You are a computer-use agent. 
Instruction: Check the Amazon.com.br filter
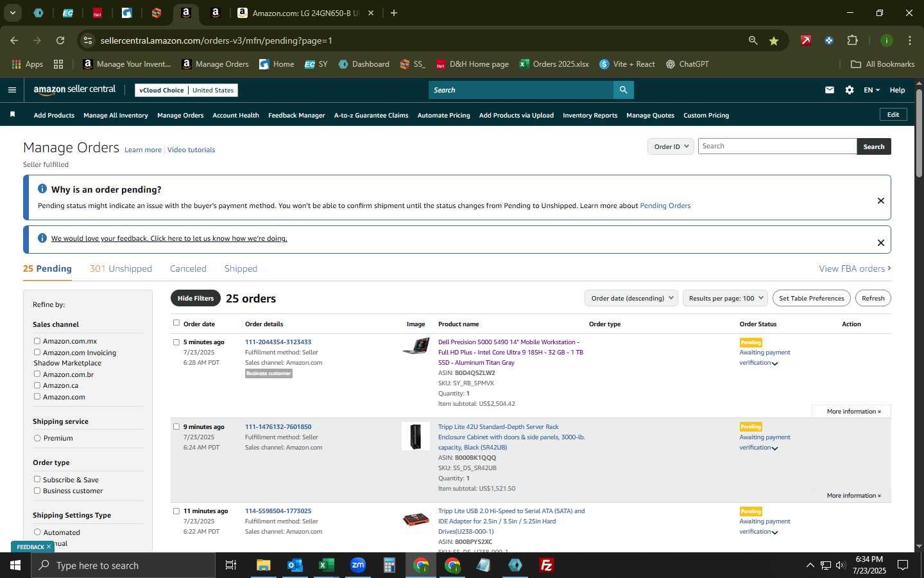click(x=37, y=374)
